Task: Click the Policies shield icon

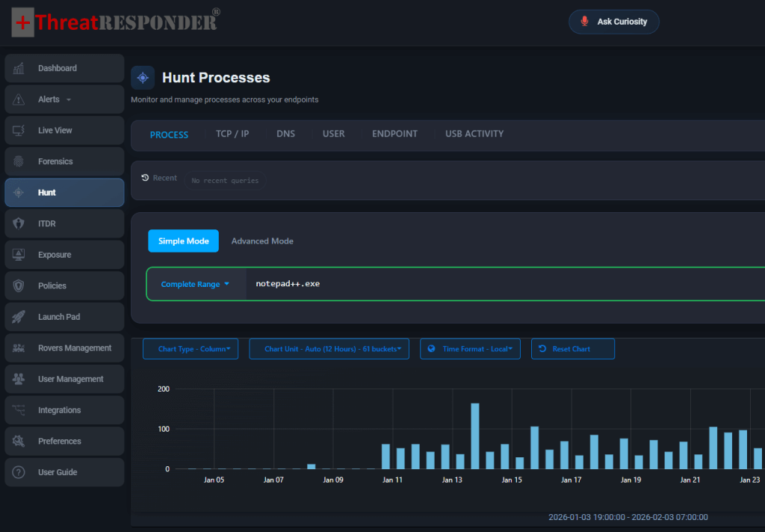Action: (x=19, y=286)
